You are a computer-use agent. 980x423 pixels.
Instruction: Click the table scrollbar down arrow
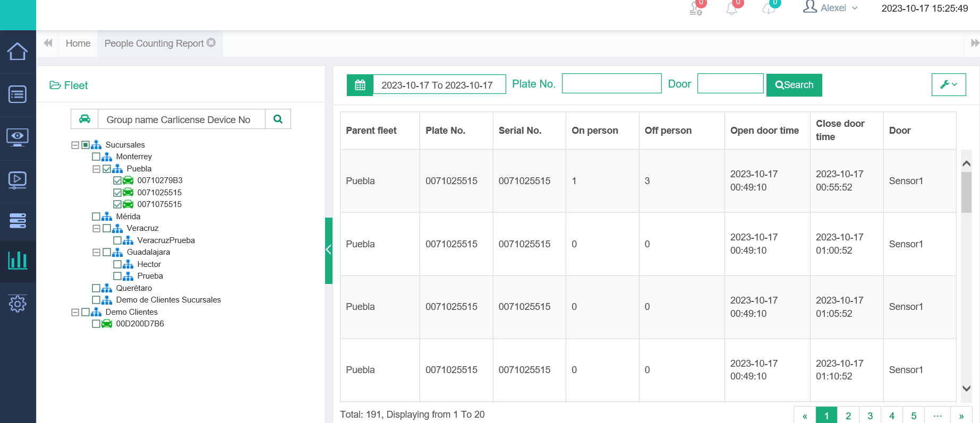point(967,389)
